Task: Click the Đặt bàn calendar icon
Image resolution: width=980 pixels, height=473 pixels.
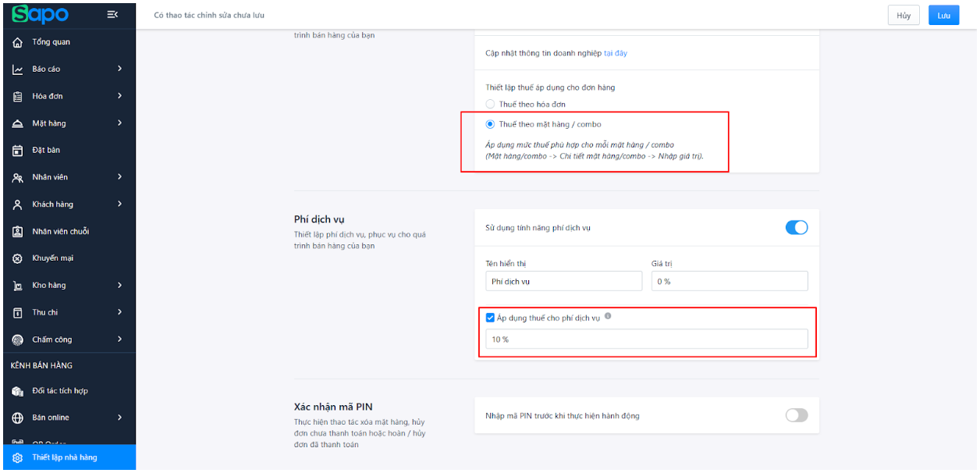Action: point(17,151)
